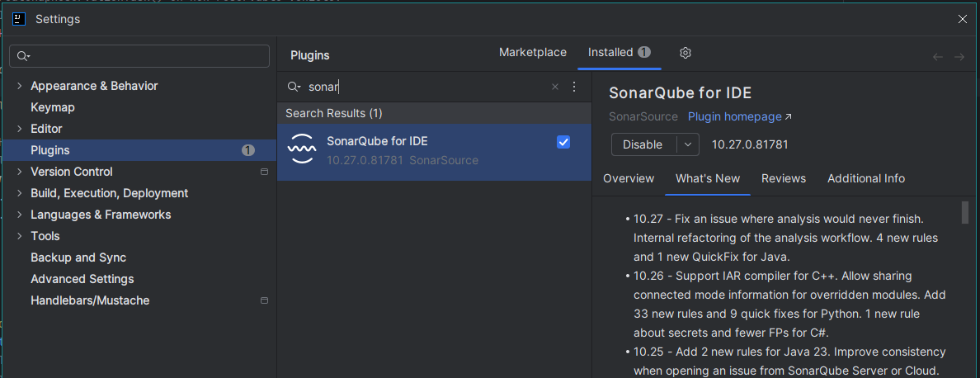Select Keymap in settings tree
Image resolution: width=980 pixels, height=378 pixels.
pos(53,107)
